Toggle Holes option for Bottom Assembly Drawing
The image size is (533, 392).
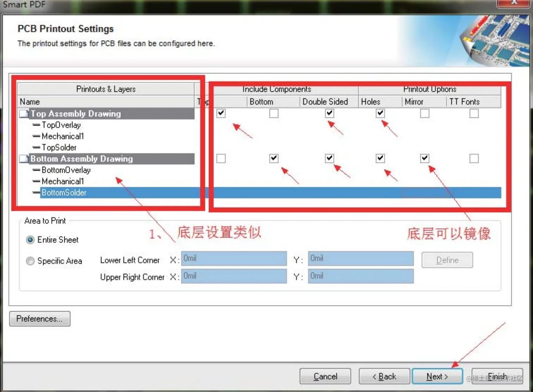coord(380,159)
